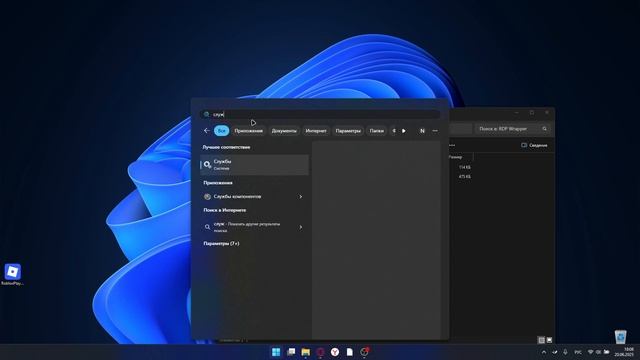This screenshot has width=640, height=360.
Task: Switch the РУС input language indicator
Action: [x=578, y=352]
